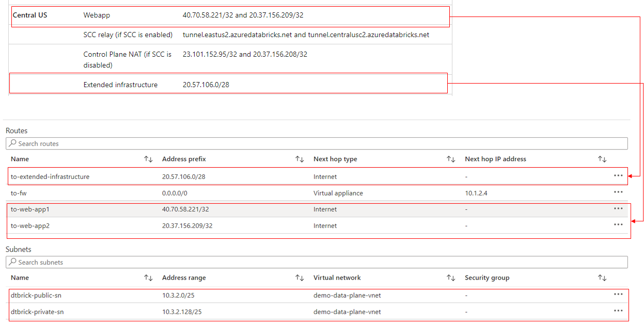Open the dtbrick-public-sn subnet
Viewport: 644px width, 326px height.
(x=36, y=295)
